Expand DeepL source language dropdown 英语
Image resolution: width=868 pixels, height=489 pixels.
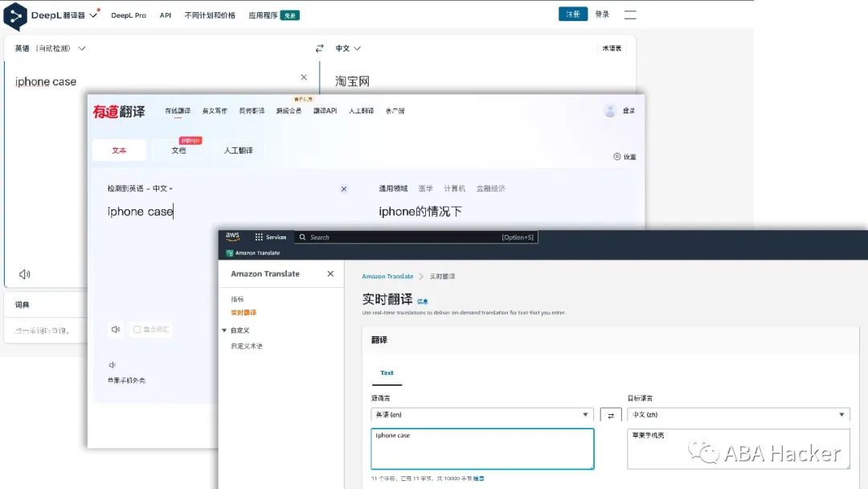click(51, 49)
